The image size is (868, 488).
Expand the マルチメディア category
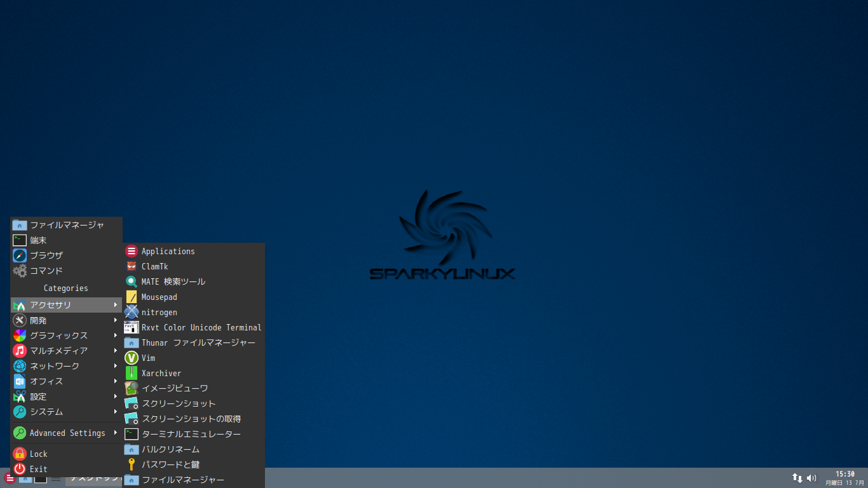(x=66, y=351)
